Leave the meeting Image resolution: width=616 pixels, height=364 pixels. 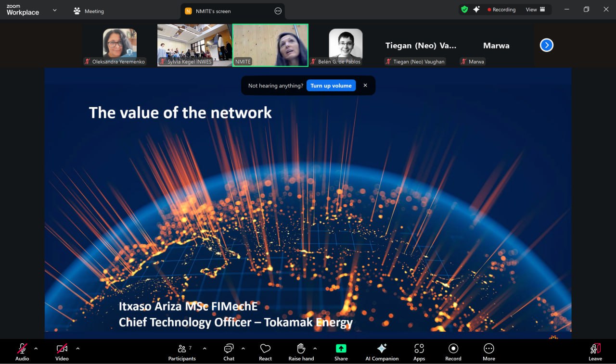[x=595, y=351]
